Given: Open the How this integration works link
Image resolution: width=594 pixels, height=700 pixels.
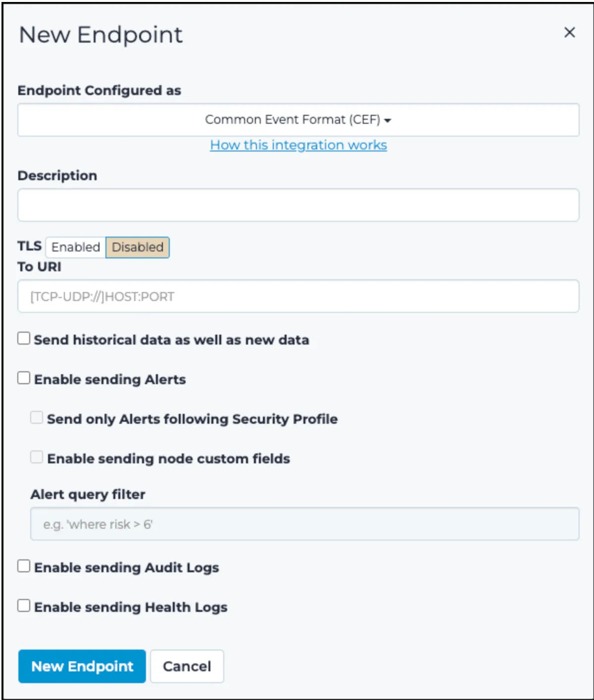Looking at the screenshot, I should [298, 145].
